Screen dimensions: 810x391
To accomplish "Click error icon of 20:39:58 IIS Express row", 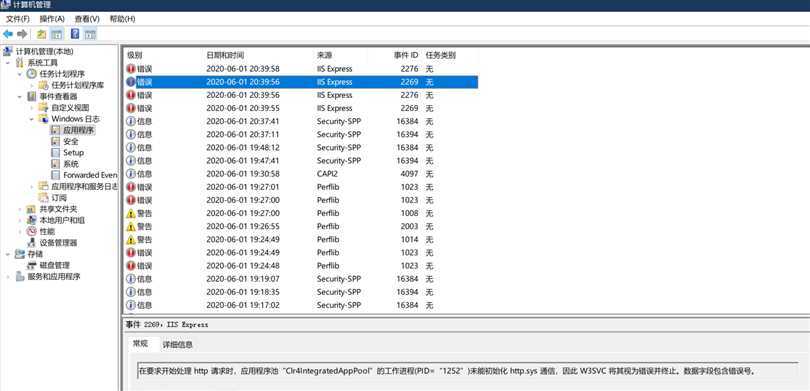I will click(131, 69).
